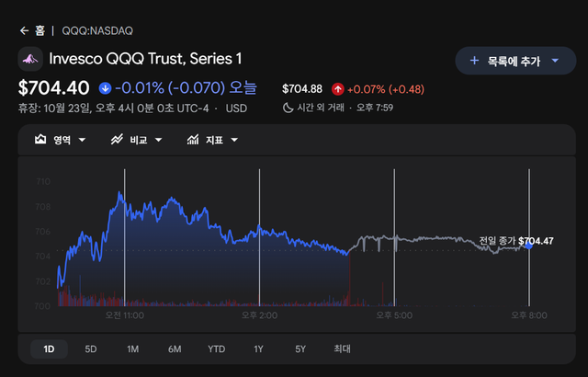Viewport: 588px width, 377px height.
Task: Click the +0.07% (+0.48) after-hours change
Action: (x=386, y=89)
